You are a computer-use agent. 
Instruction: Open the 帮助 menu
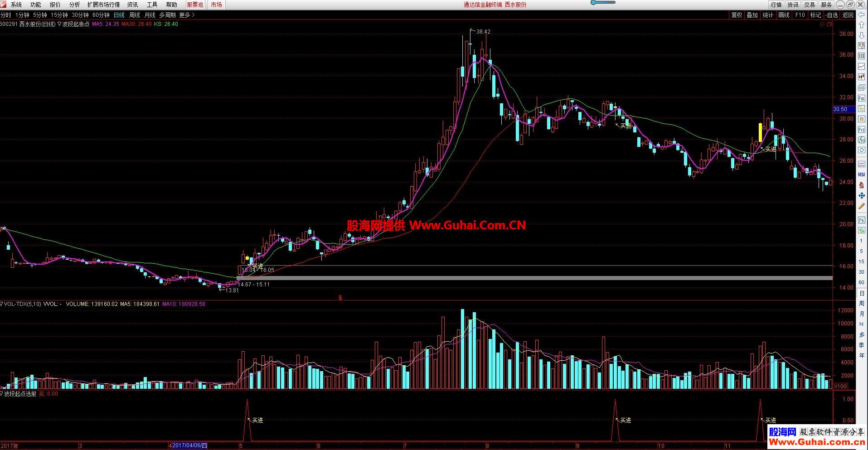pyautogui.click(x=171, y=5)
